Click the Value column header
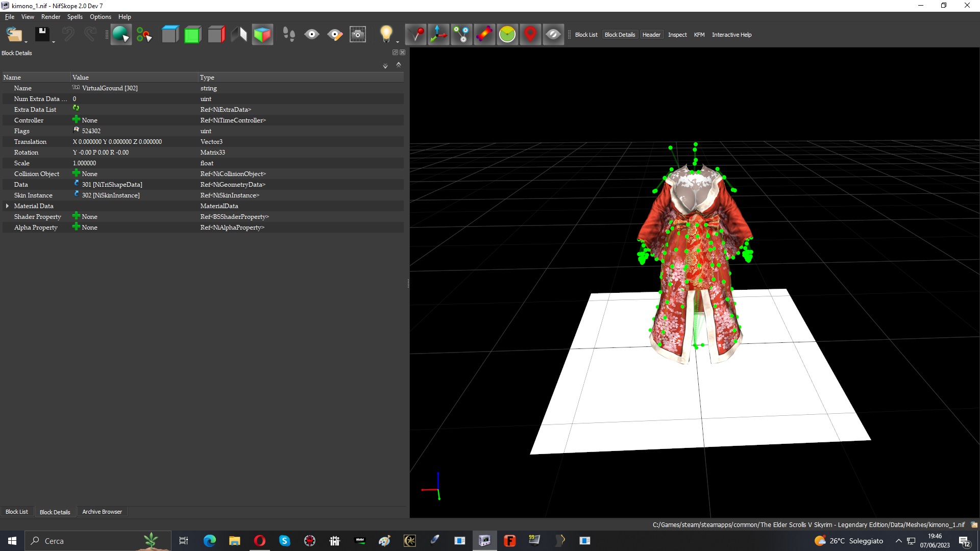Image resolution: width=980 pixels, height=551 pixels. pos(134,78)
